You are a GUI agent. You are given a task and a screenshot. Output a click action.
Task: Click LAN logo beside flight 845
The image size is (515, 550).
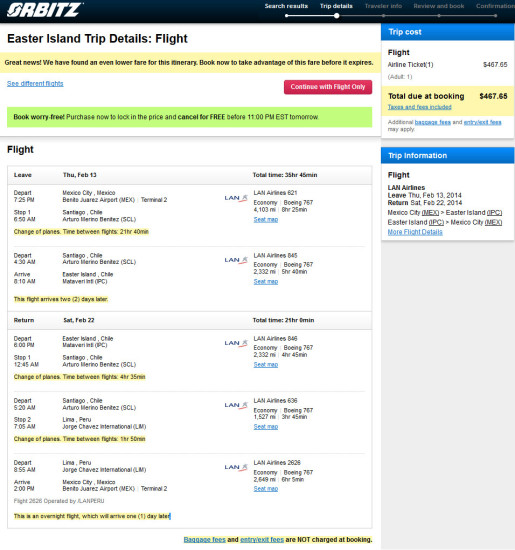tap(236, 260)
